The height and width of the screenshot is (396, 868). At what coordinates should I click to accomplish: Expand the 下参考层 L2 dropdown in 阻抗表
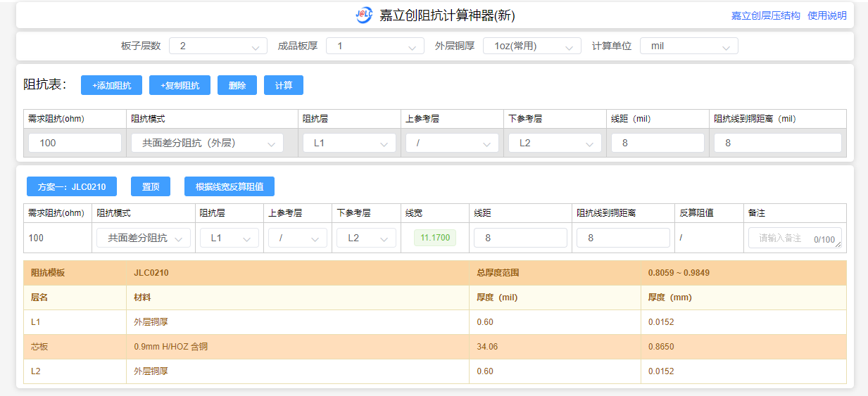(x=555, y=143)
